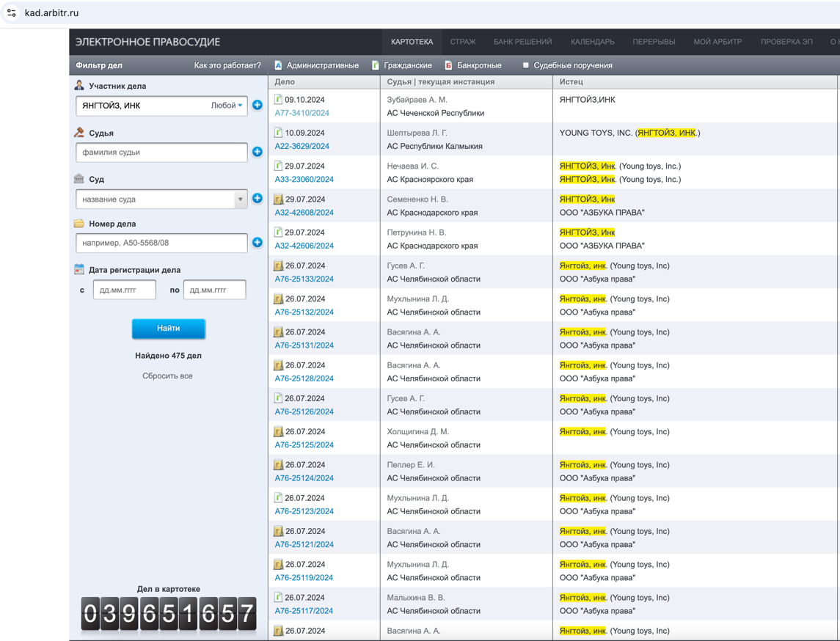Click the case number input field
Screen dimensions: 840x641
click(161, 243)
